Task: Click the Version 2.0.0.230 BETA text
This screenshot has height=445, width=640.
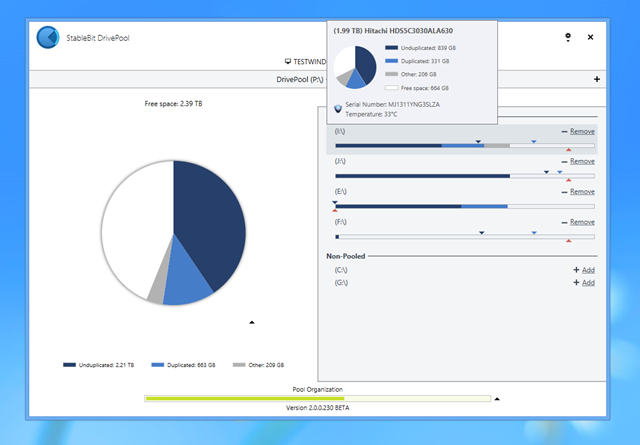Action: point(318,408)
